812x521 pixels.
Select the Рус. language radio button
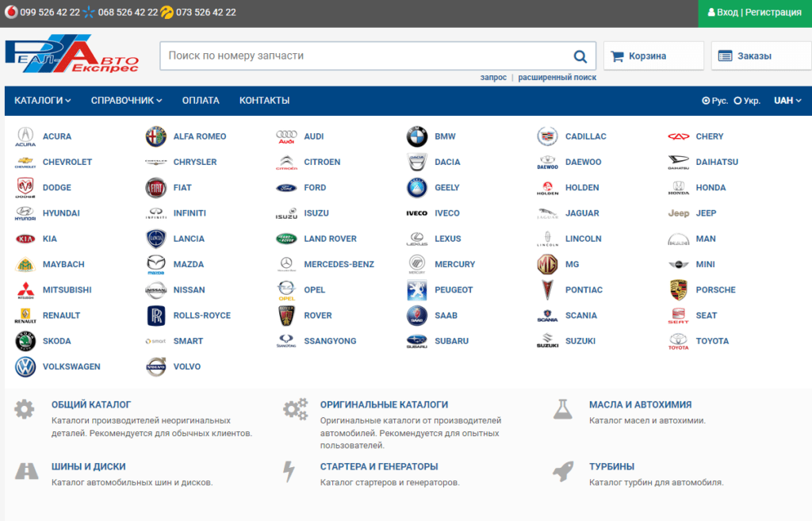(x=706, y=101)
